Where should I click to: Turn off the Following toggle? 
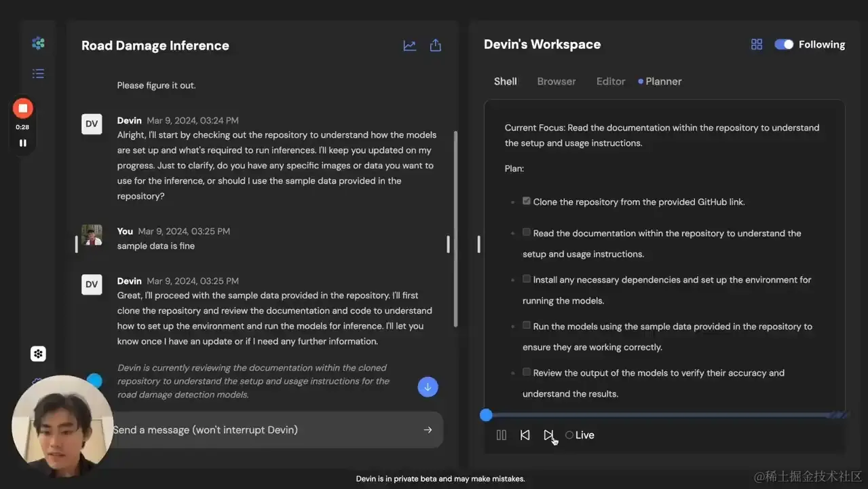[784, 44]
